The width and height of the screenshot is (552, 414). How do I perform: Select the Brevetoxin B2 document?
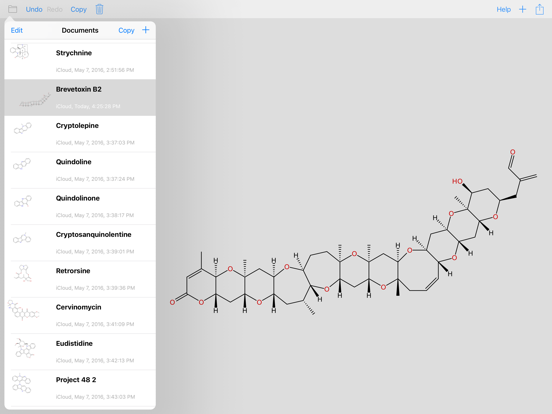tap(80, 98)
